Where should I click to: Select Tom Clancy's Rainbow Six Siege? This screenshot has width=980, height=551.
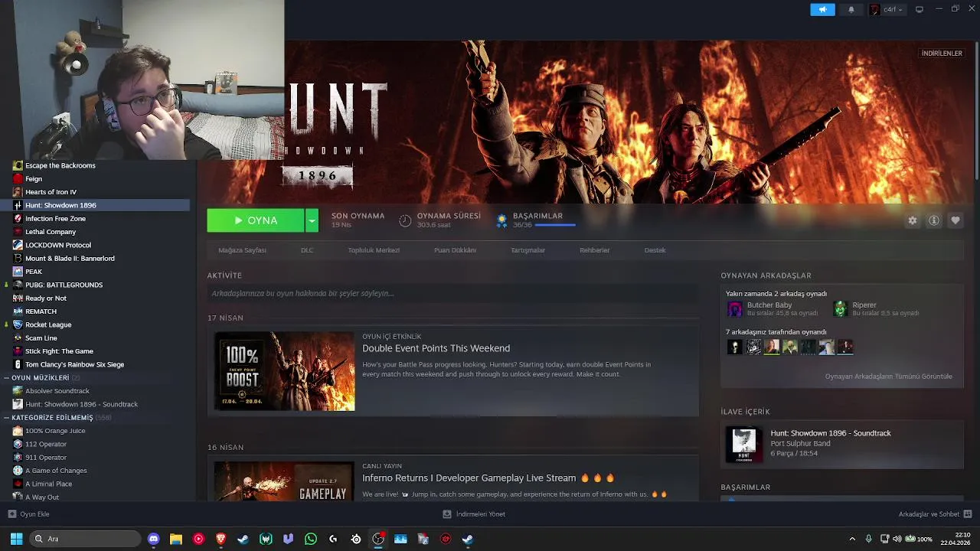(x=74, y=364)
